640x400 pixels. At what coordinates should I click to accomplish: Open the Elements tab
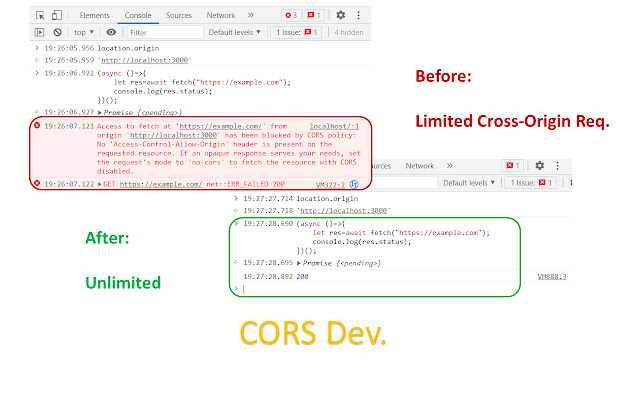pyautogui.click(x=95, y=16)
